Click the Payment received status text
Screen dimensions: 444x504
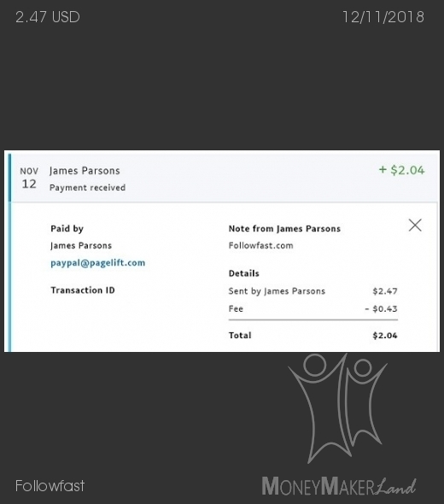tap(87, 188)
